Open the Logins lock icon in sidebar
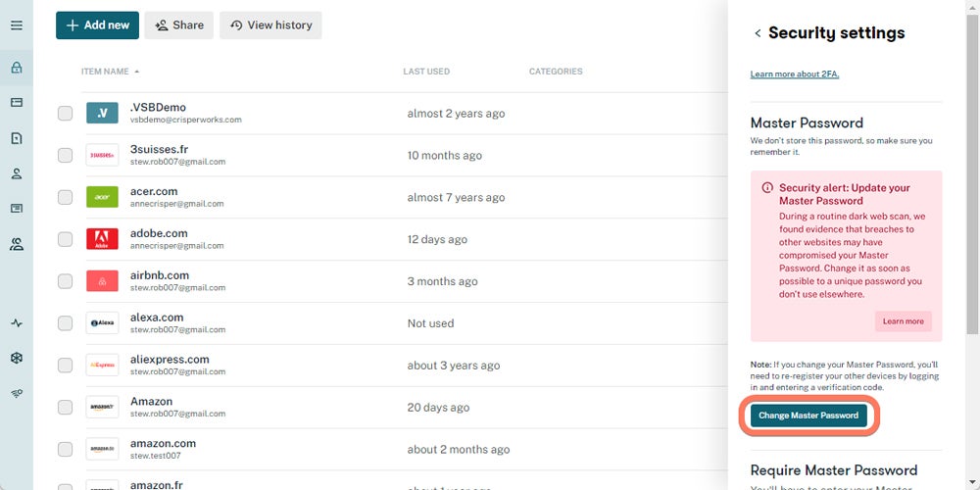 click(16, 69)
